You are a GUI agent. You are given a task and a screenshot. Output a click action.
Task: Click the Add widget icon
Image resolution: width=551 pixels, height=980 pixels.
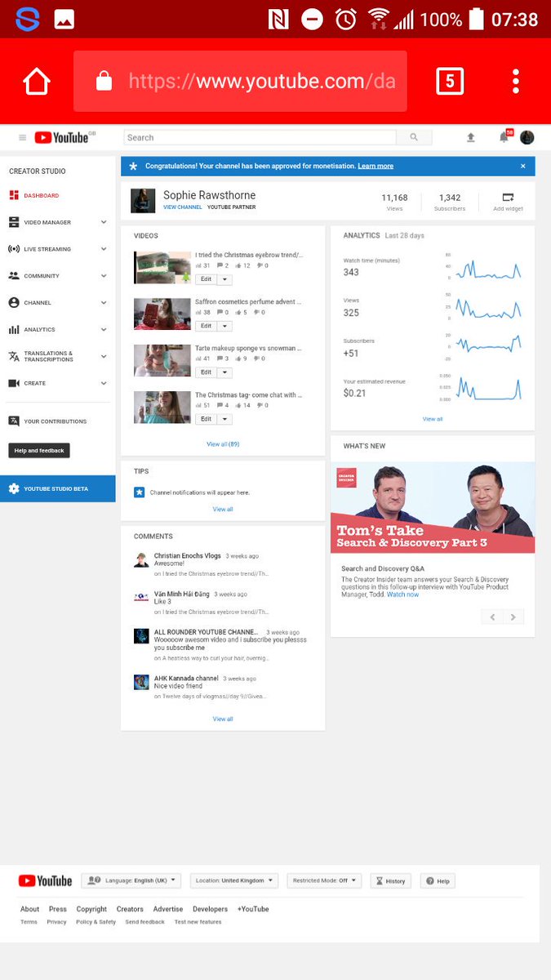[x=508, y=198]
